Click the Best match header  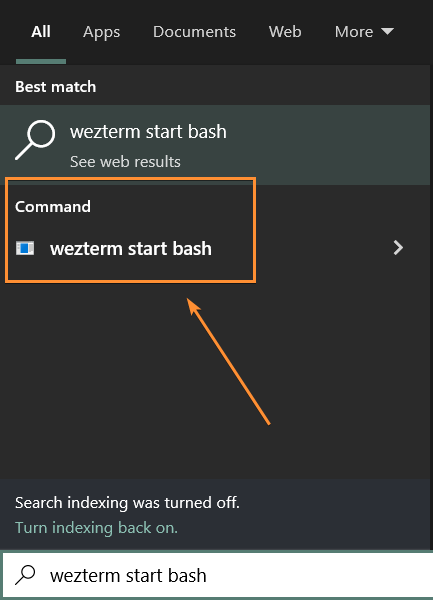click(x=55, y=87)
